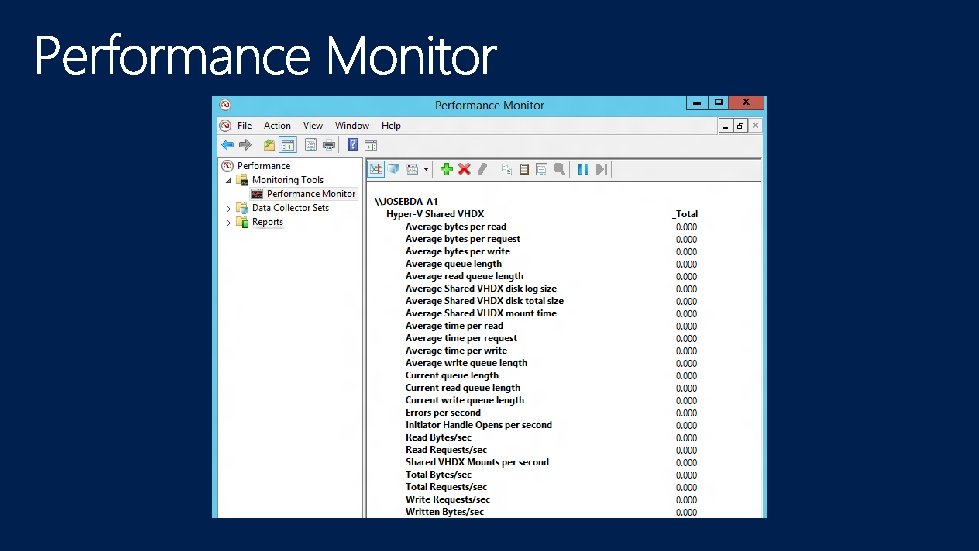
Task: Open the graph type dropdown arrow
Action: coord(426,169)
